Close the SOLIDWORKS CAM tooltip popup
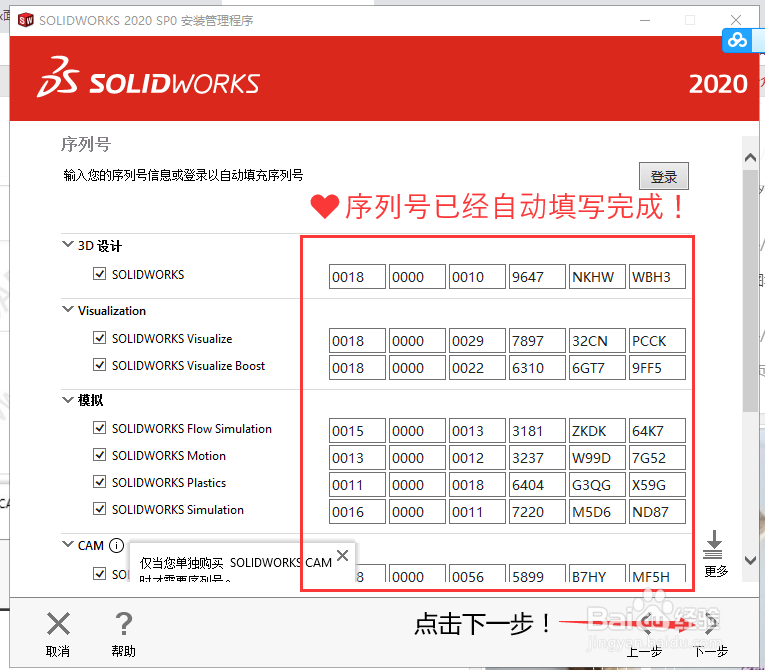The height and width of the screenshot is (670, 765). (342, 555)
